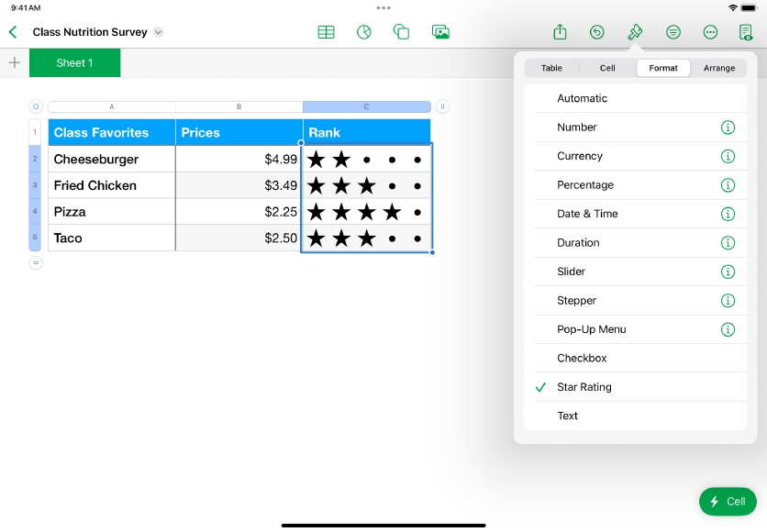Switch to the Arrange tab
The width and height of the screenshot is (767, 532).
[718, 68]
